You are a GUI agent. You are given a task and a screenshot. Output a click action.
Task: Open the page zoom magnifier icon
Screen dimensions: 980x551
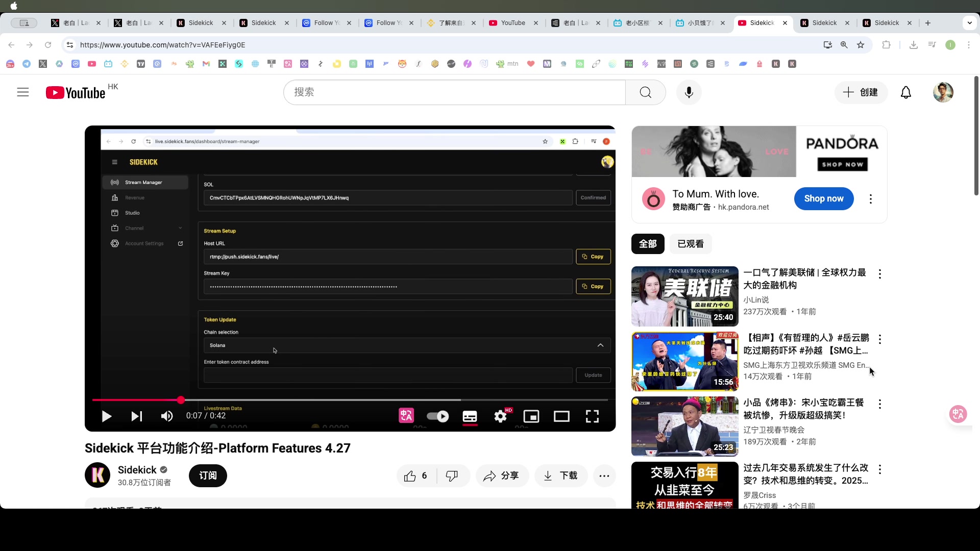tap(844, 45)
